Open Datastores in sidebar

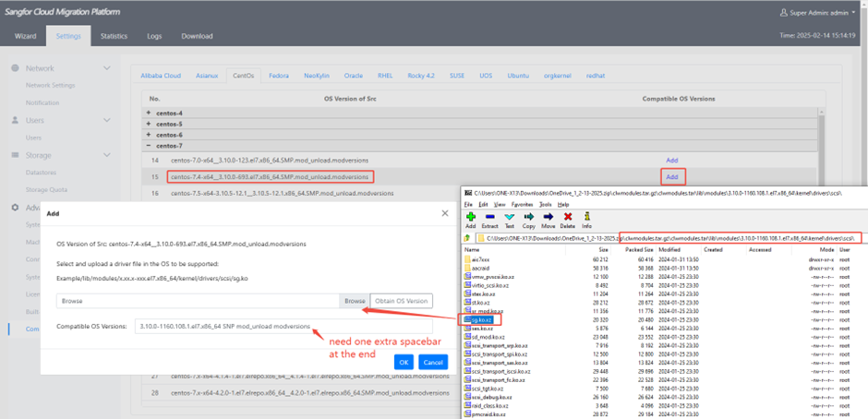pyautogui.click(x=41, y=173)
